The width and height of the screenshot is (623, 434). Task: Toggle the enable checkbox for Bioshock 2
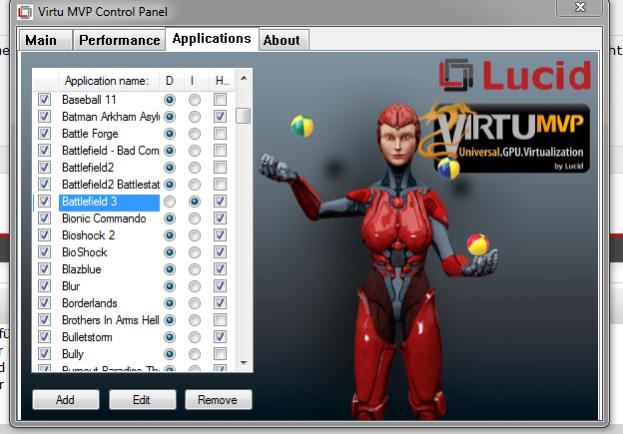pyautogui.click(x=44, y=235)
